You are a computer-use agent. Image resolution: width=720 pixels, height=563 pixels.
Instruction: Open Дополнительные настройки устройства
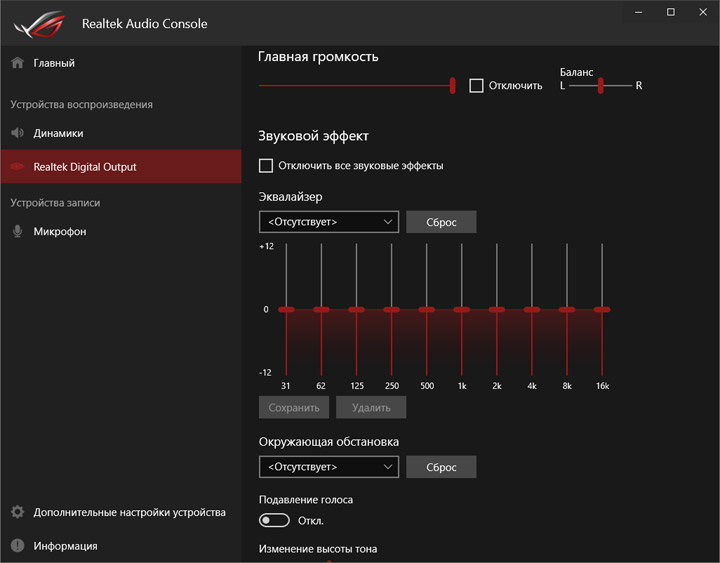(121, 512)
